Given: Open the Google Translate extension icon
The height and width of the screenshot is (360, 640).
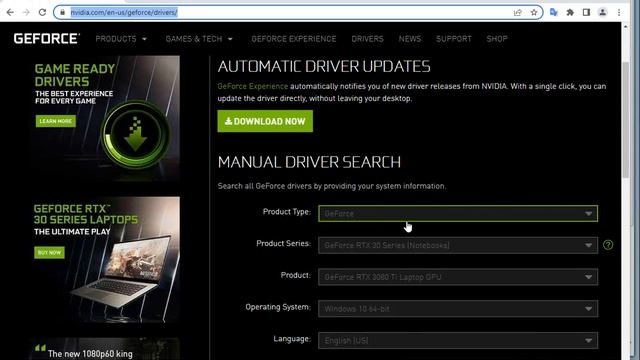Looking at the screenshot, I should (553, 12).
